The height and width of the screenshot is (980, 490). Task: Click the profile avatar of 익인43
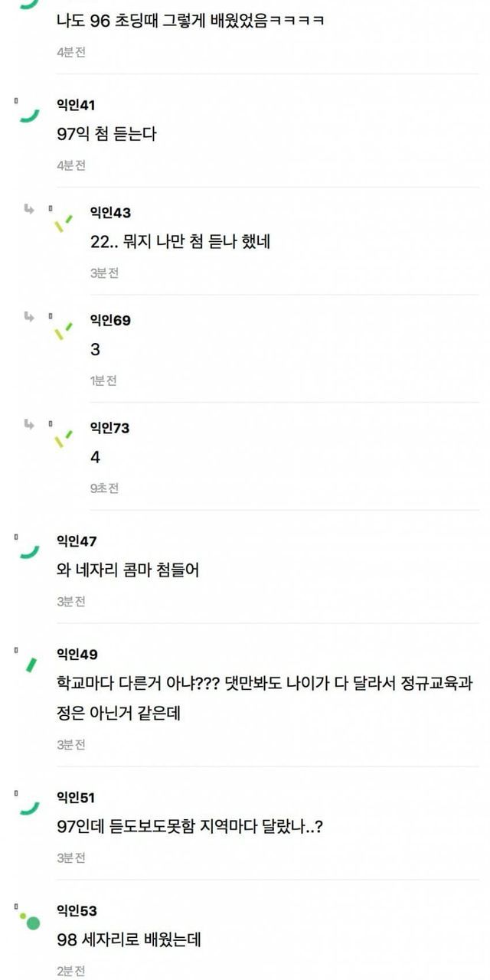(x=63, y=224)
